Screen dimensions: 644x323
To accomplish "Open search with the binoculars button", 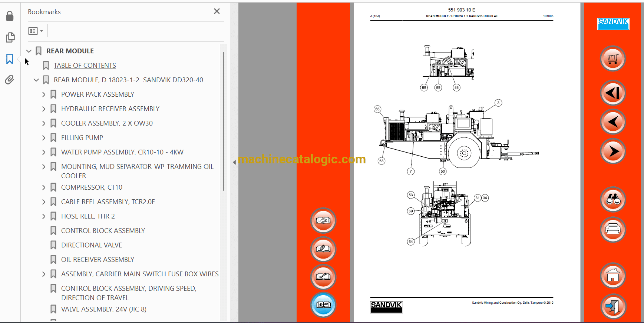I will (613, 200).
